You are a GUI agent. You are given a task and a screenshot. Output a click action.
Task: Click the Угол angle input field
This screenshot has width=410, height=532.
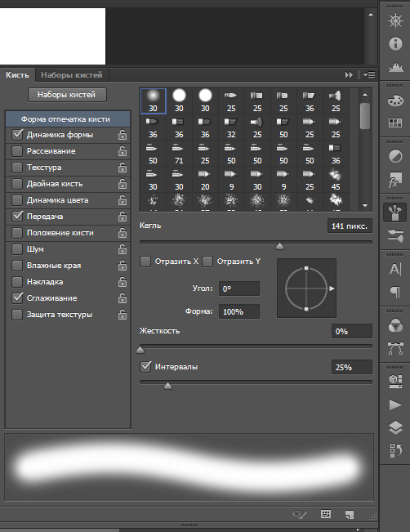coord(239,288)
